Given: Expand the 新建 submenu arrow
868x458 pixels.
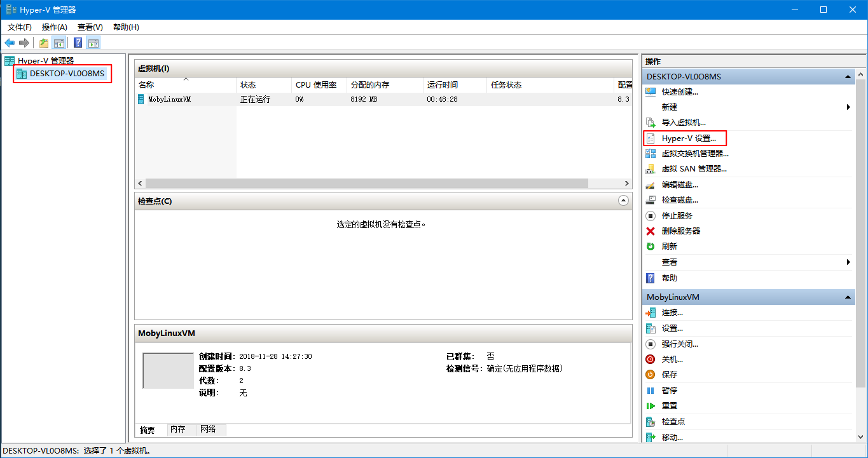Looking at the screenshot, I should [x=848, y=107].
